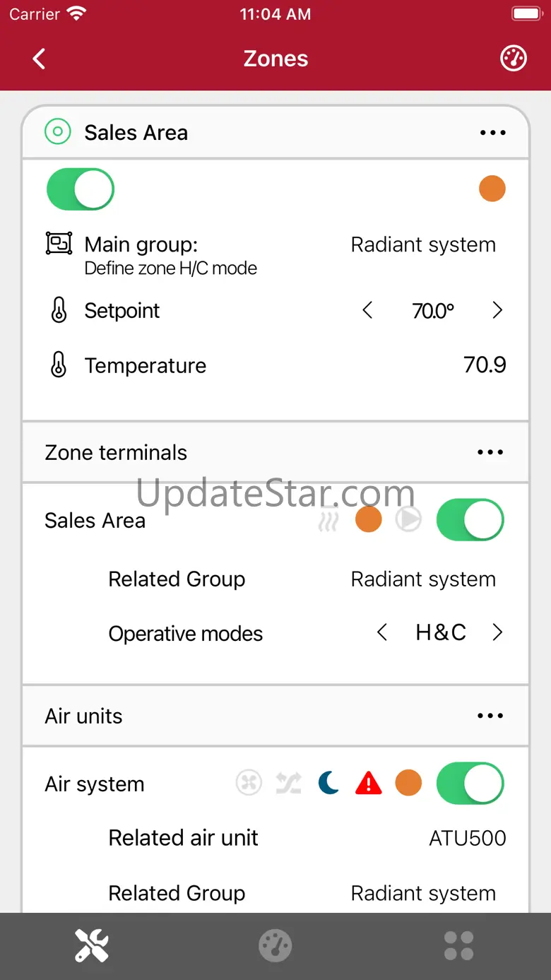
Task: Open the Air units three-dot menu
Action: point(490,716)
